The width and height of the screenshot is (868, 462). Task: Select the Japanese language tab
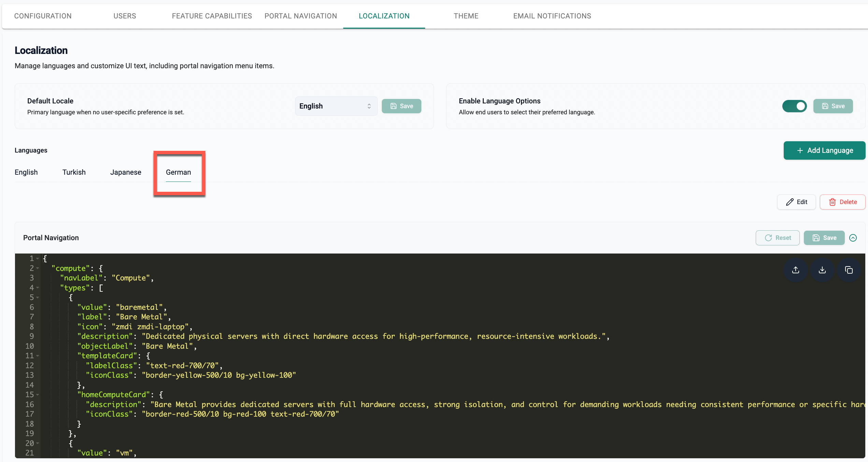point(126,172)
